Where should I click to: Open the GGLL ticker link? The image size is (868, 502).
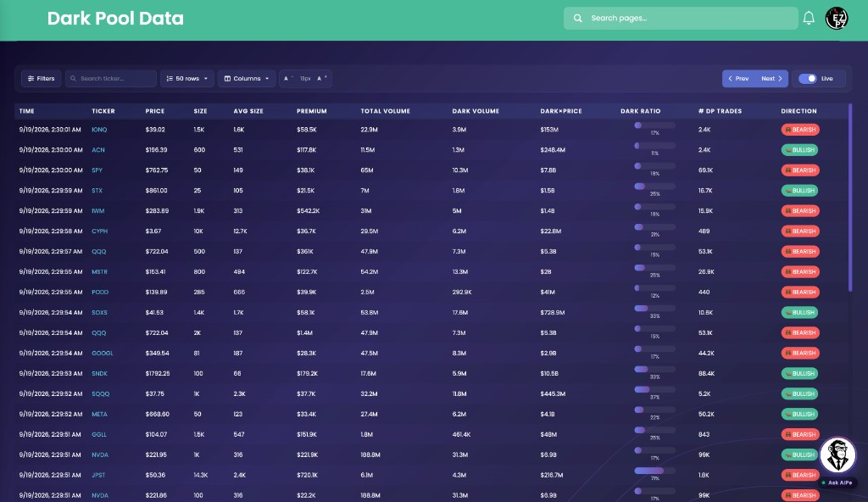[x=99, y=434]
